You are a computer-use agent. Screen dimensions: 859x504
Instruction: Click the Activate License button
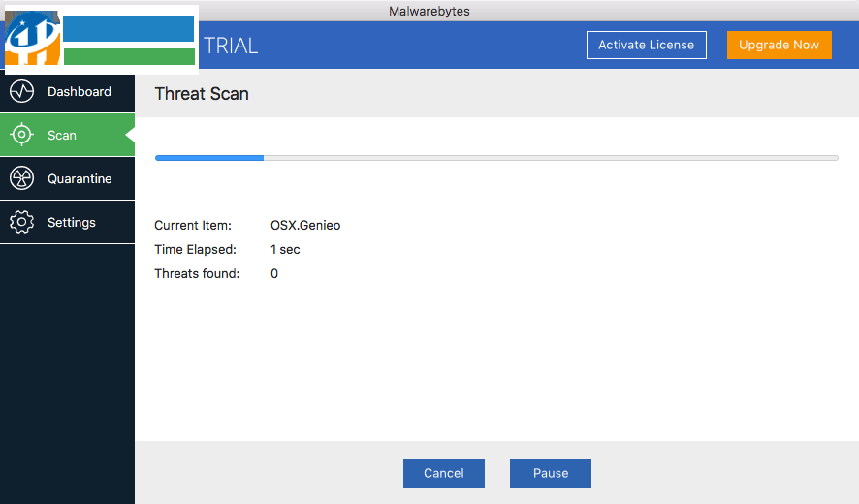click(x=647, y=45)
